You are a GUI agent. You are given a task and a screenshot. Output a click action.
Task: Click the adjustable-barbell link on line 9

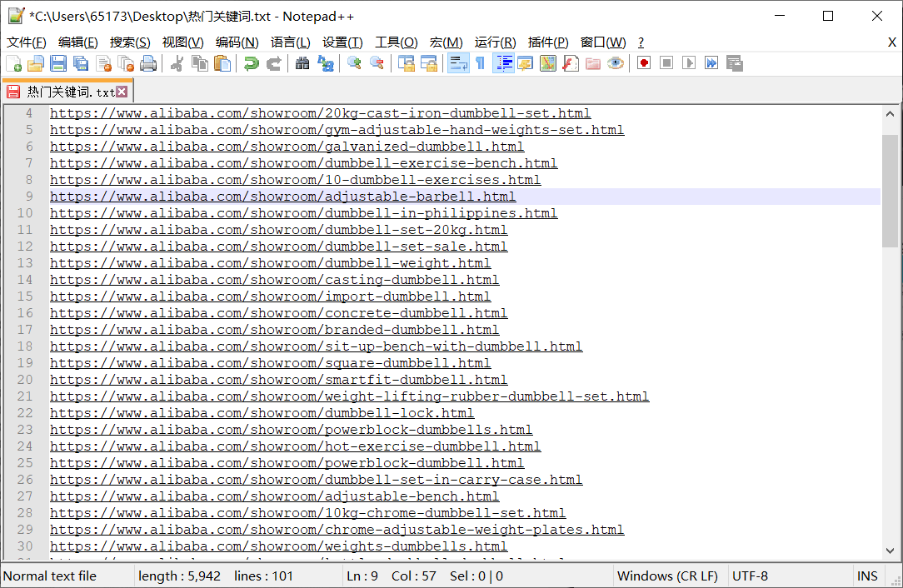[282, 197]
